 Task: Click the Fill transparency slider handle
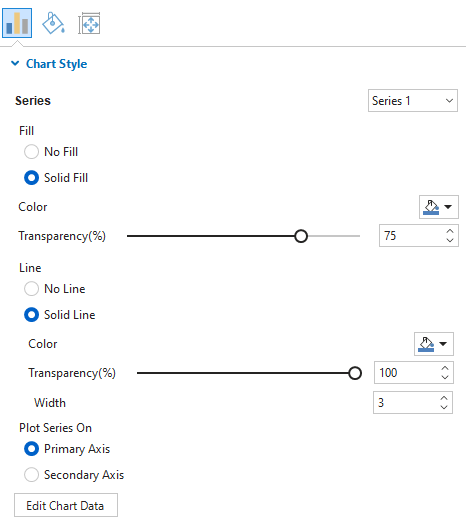[301, 236]
